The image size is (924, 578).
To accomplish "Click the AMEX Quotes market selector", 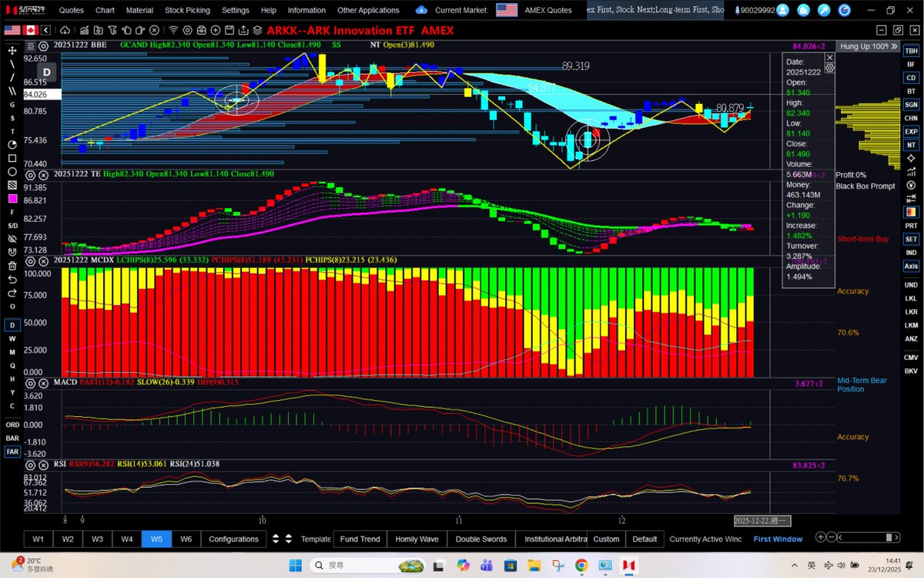I will [548, 11].
